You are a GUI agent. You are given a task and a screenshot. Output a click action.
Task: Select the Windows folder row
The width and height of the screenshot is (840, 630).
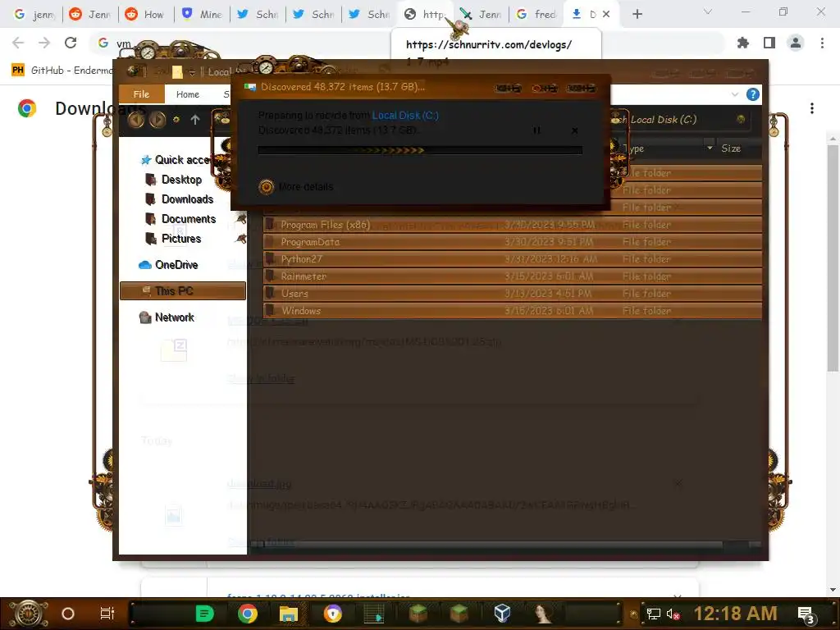tap(512, 311)
